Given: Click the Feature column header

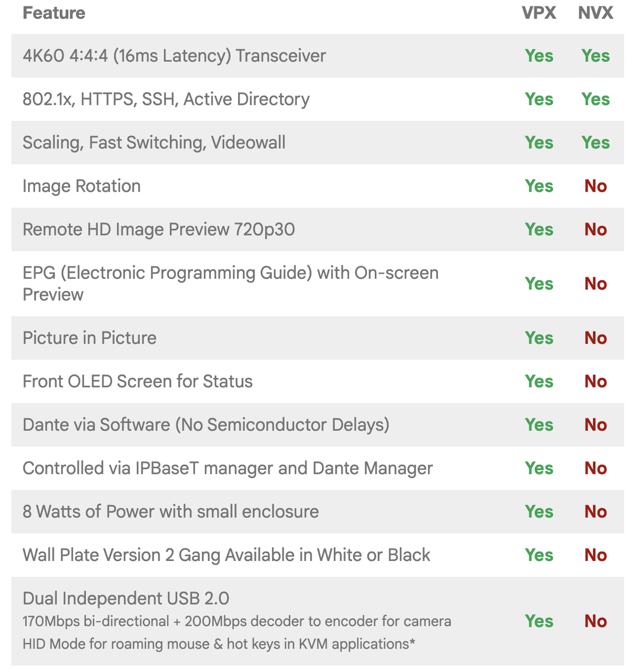Looking at the screenshot, I should [53, 13].
